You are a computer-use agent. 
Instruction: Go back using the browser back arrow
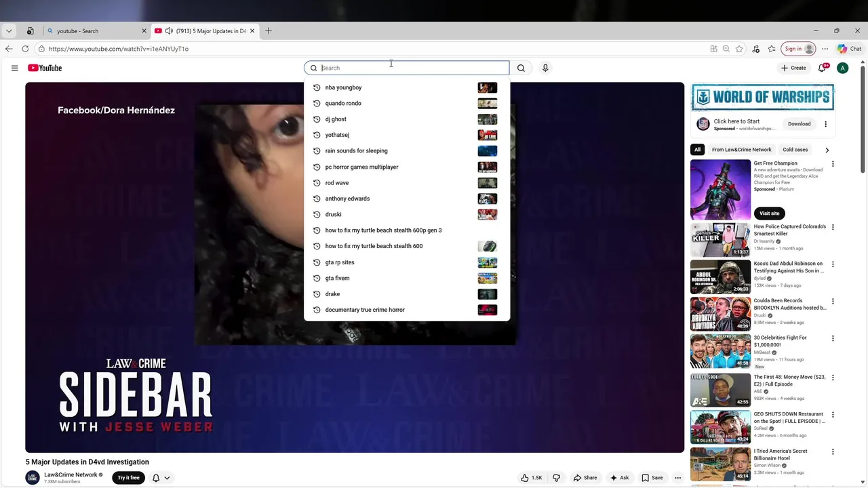(x=9, y=49)
